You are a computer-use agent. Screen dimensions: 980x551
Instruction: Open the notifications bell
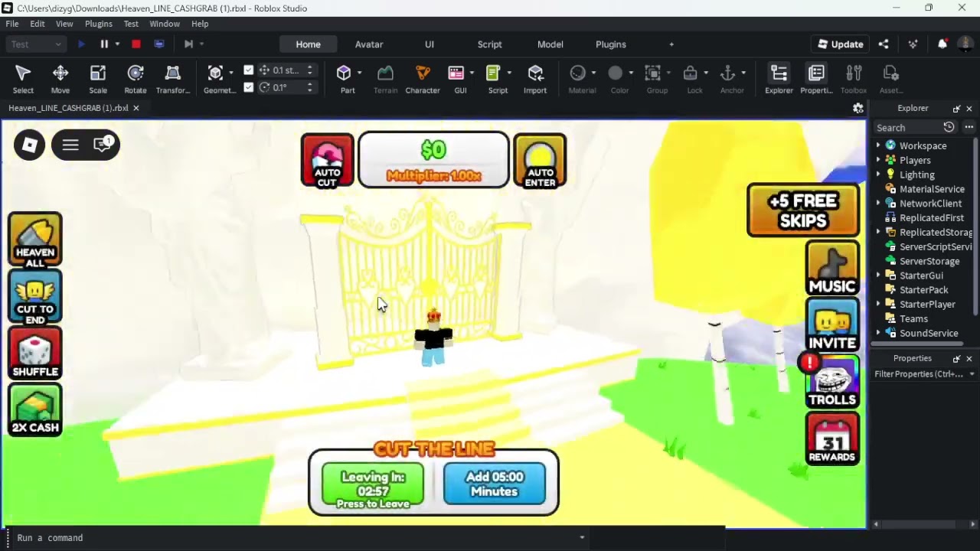[942, 44]
